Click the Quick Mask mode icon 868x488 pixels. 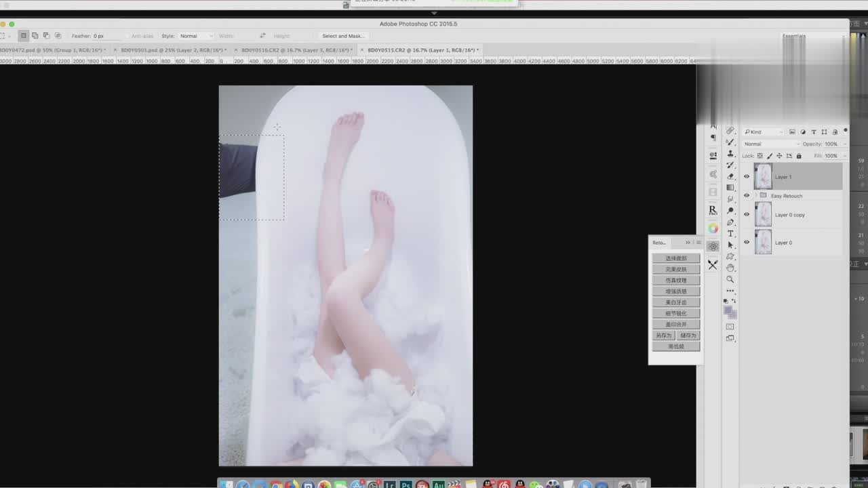click(730, 327)
